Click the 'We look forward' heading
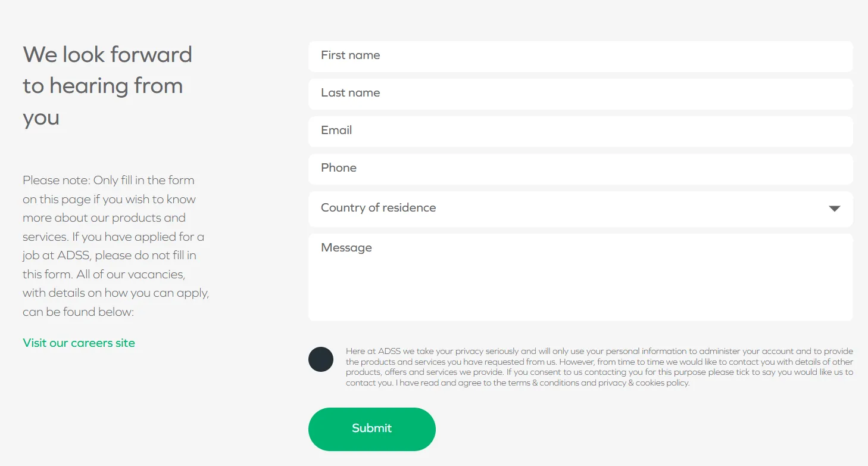The width and height of the screenshot is (868, 466). point(107,55)
